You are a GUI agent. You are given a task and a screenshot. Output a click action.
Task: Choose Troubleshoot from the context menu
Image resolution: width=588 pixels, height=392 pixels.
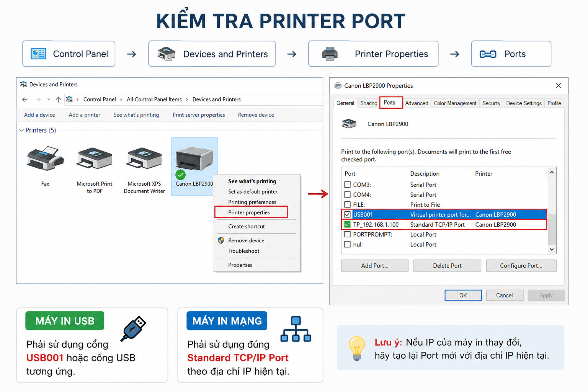tap(244, 251)
